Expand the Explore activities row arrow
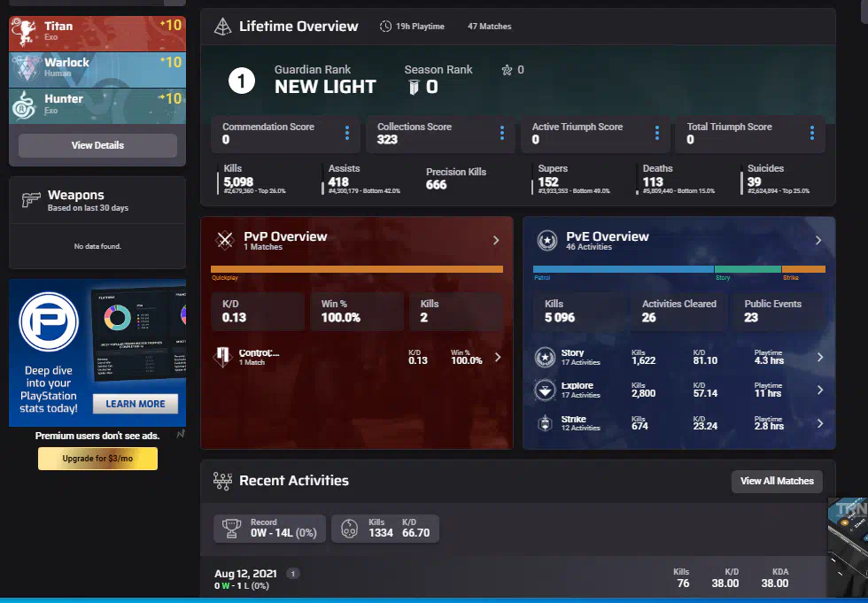 coord(819,390)
